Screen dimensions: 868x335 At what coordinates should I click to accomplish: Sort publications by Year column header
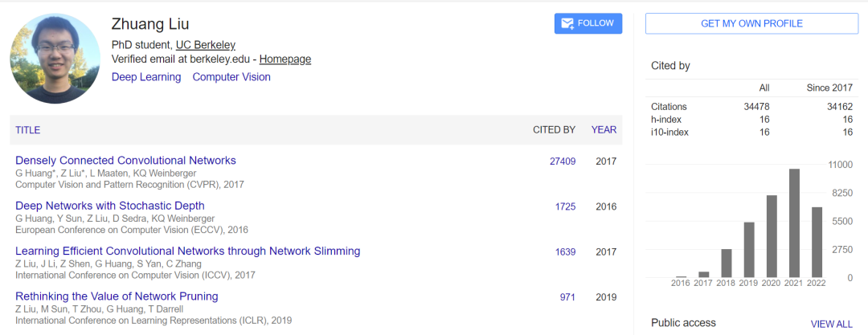(x=604, y=129)
